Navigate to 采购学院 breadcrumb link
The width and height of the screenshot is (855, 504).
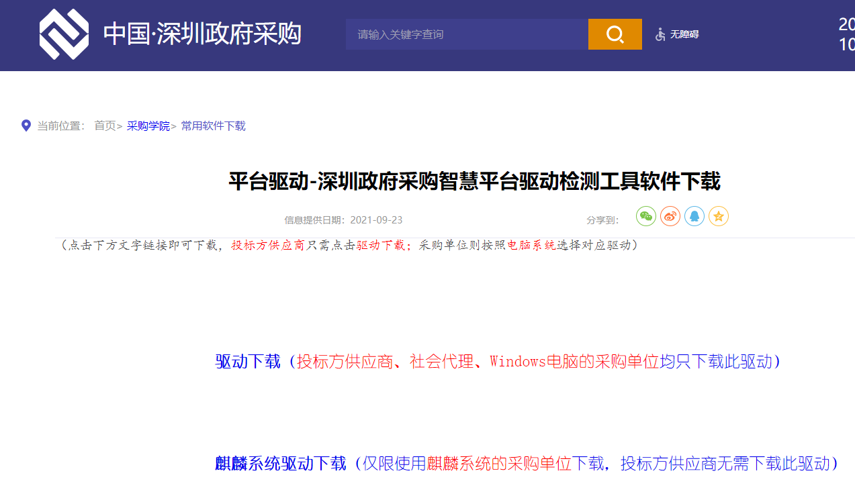pos(148,125)
